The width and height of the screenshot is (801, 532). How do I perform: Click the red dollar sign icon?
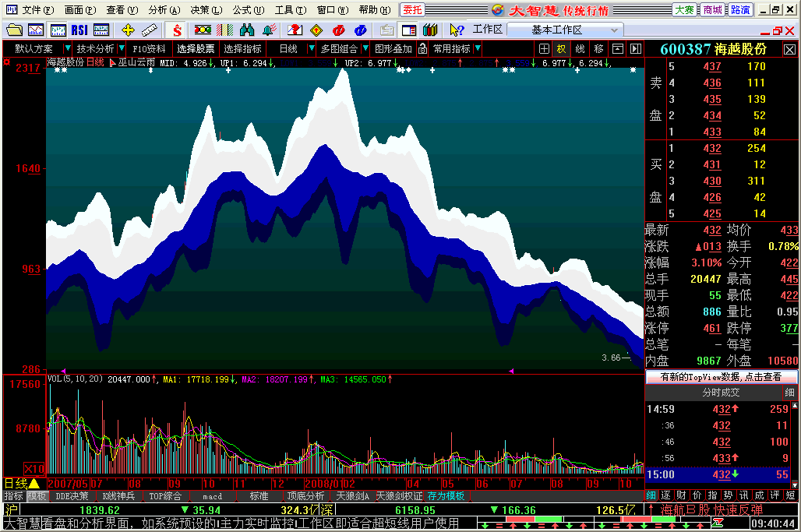click(177, 30)
